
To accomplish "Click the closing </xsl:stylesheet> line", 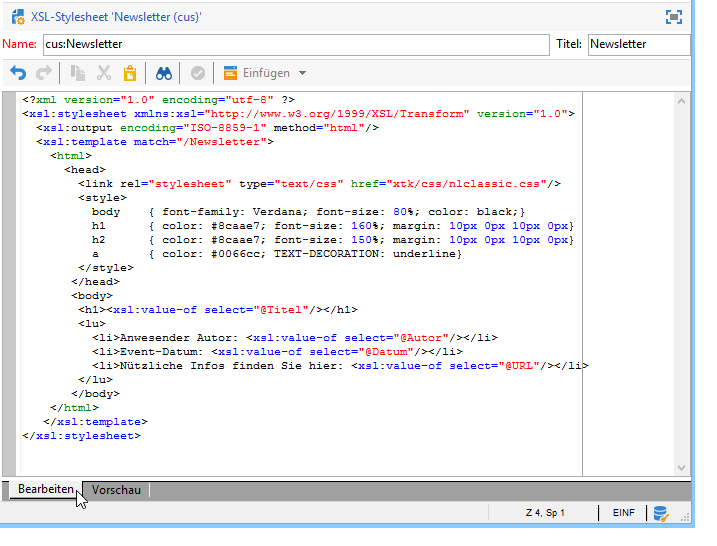I will (81, 436).
